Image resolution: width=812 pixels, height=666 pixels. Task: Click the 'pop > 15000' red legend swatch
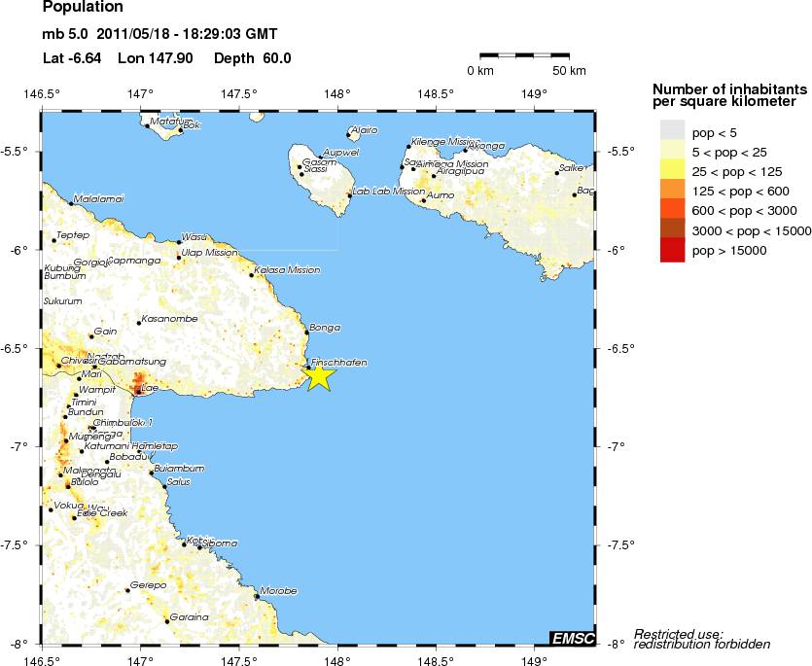(x=672, y=251)
